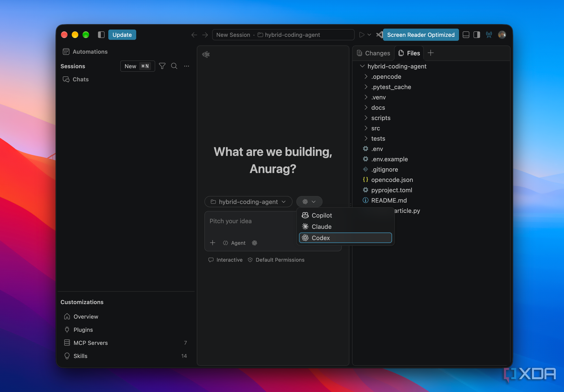Open Chats in the sidebar
Viewport: 564px width, 392px height.
76,79
